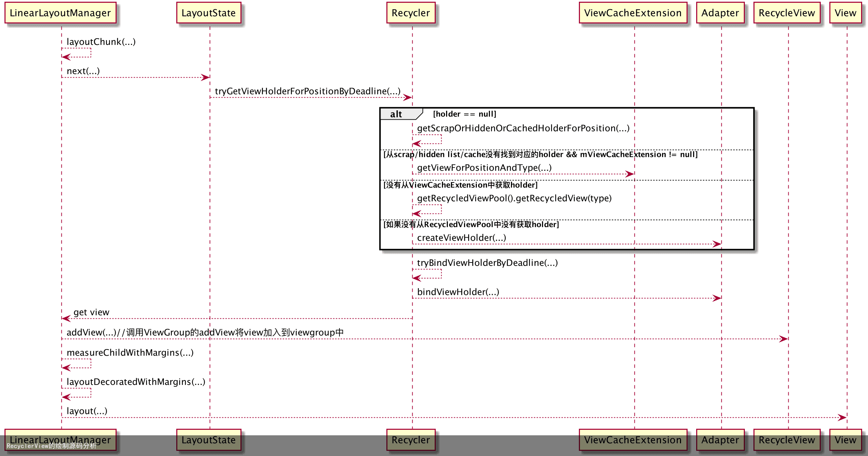Viewport: 868px width, 456px height.
Task: Click the bottom RecycleView participant box
Action: click(x=787, y=440)
